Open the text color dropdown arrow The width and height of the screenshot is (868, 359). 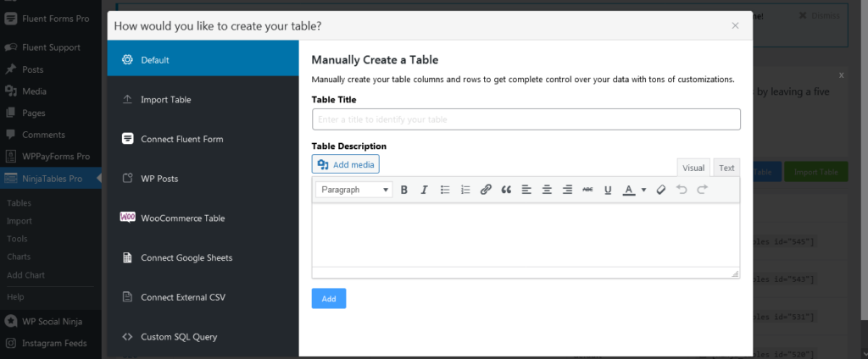point(643,190)
